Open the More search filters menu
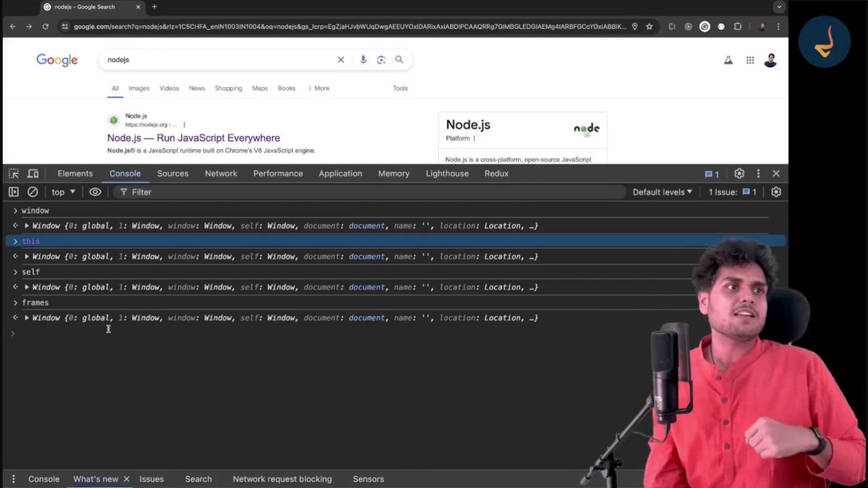 318,88
